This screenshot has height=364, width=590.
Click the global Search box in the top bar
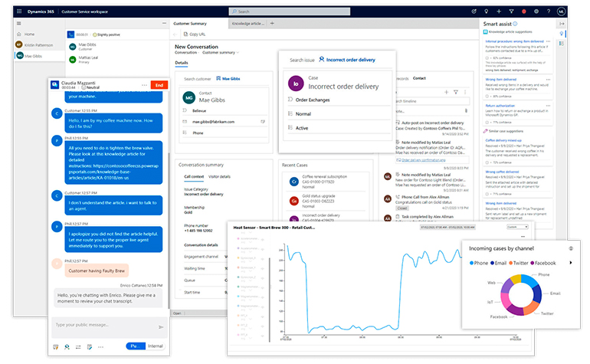point(290,11)
